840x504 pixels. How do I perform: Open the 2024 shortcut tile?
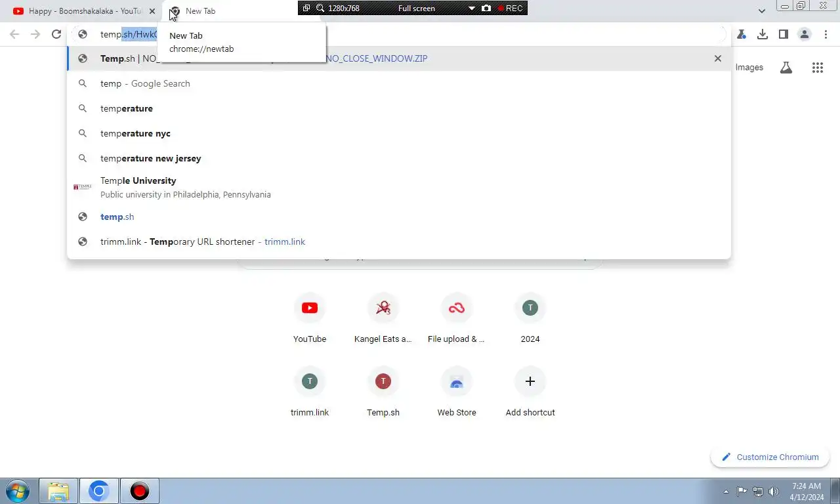tap(530, 319)
